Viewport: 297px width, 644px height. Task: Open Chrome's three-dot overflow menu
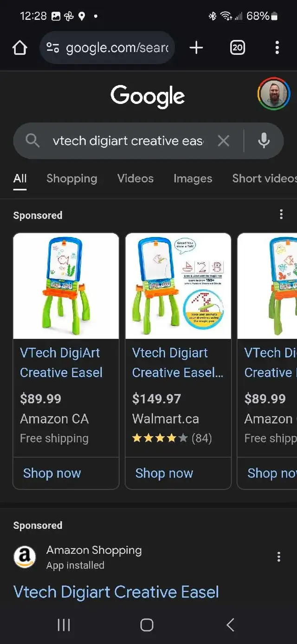pos(277,47)
